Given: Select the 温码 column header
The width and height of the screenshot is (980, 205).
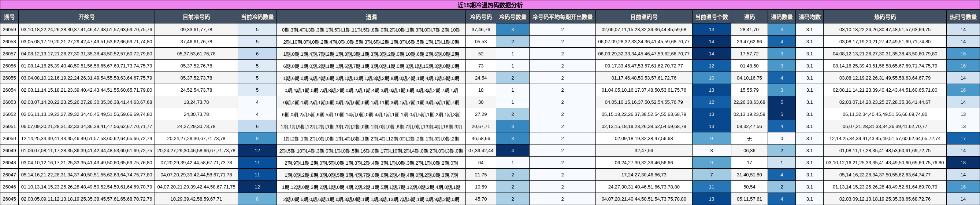Looking at the screenshot, I should point(749,17).
